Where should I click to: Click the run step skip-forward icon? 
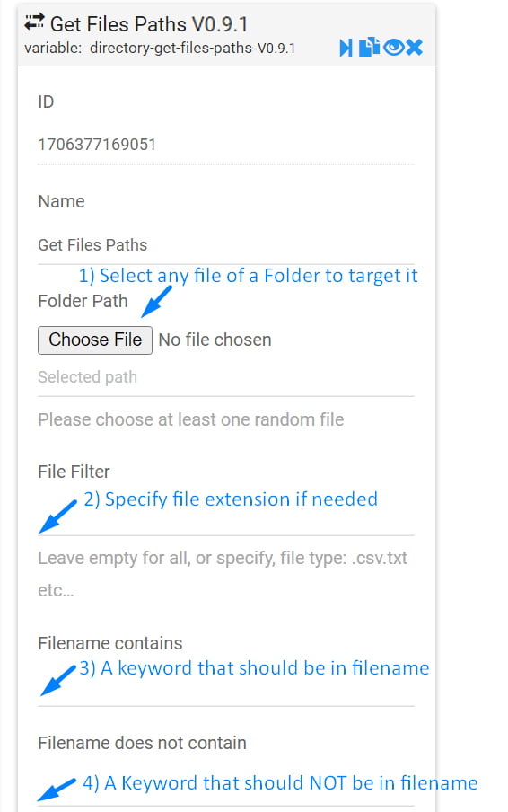click(x=346, y=48)
